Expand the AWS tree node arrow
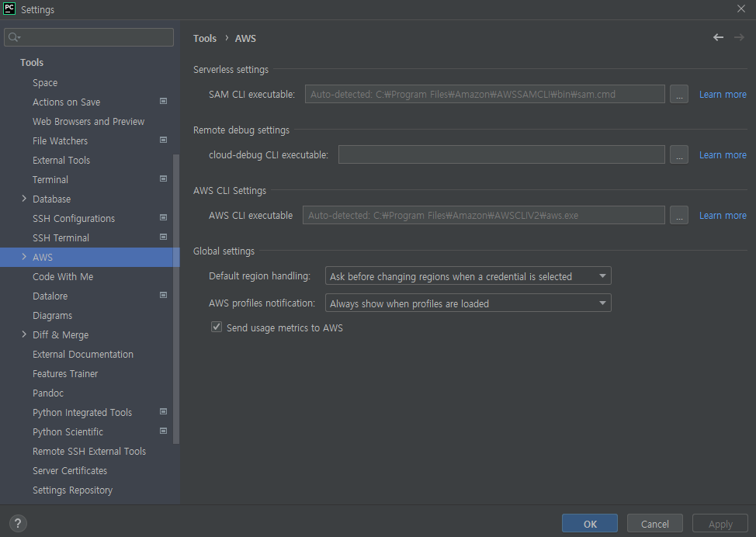Screen dimensions: 756x537 click(x=24, y=257)
